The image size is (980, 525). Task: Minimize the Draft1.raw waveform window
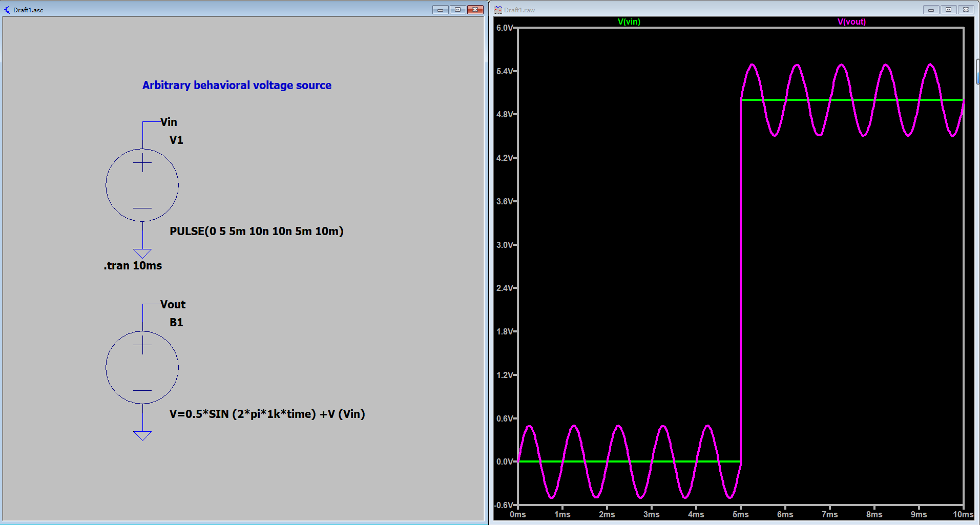click(x=931, y=10)
